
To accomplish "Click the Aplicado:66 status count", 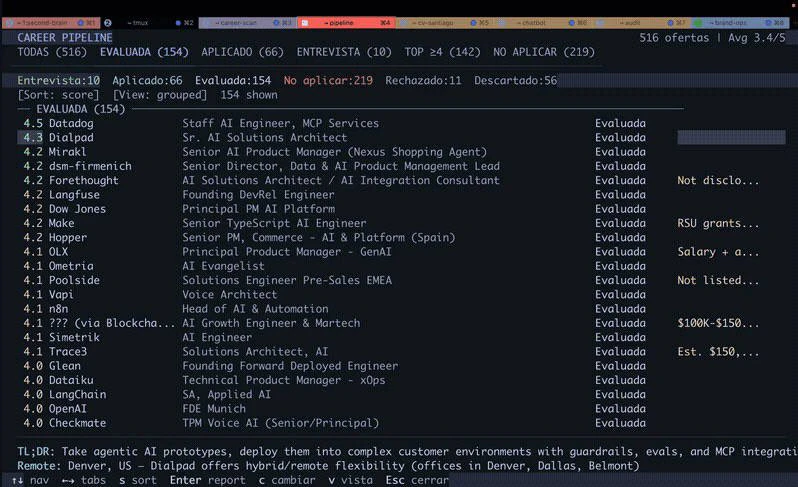I will pos(147,80).
